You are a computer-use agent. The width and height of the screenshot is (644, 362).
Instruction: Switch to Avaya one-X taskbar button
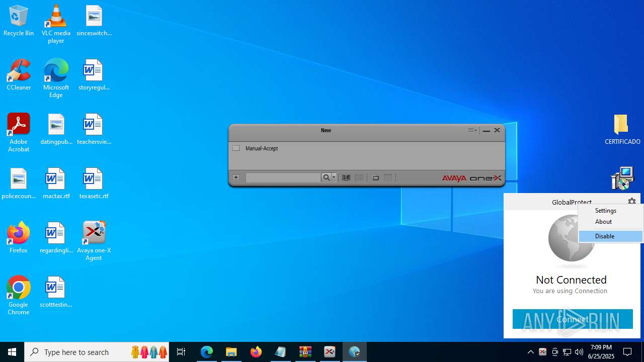coord(330,352)
